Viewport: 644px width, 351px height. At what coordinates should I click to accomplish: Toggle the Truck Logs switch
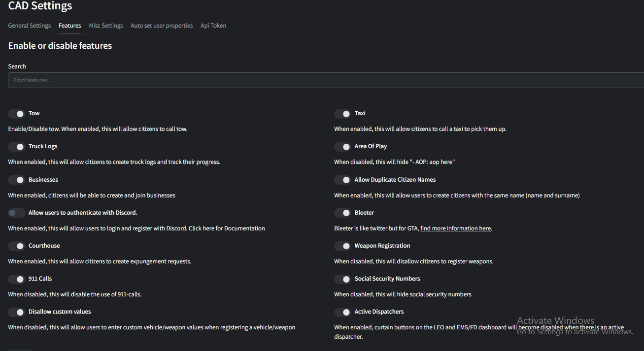coord(17,147)
